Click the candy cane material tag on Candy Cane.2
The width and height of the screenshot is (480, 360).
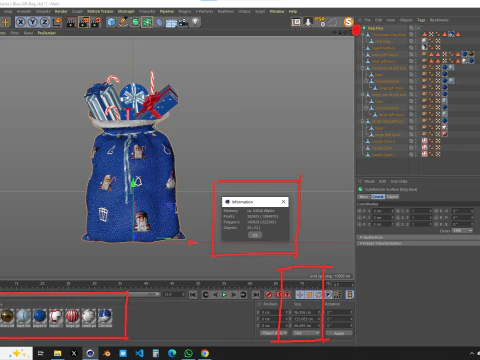[424, 141]
